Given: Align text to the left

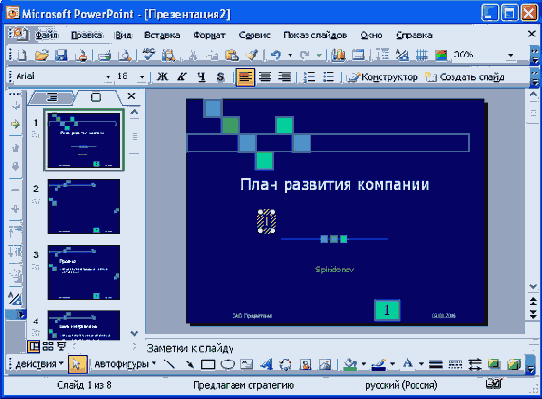Looking at the screenshot, I should [245, 77].
